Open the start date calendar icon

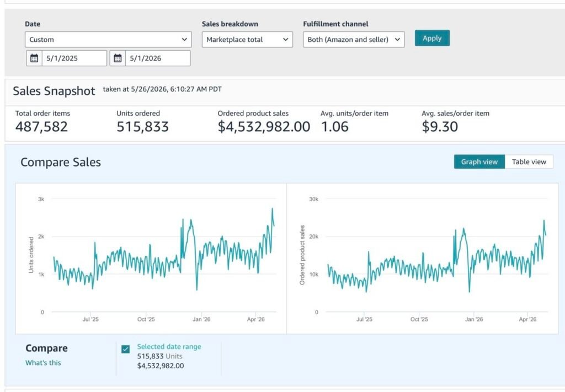point(34,58)
